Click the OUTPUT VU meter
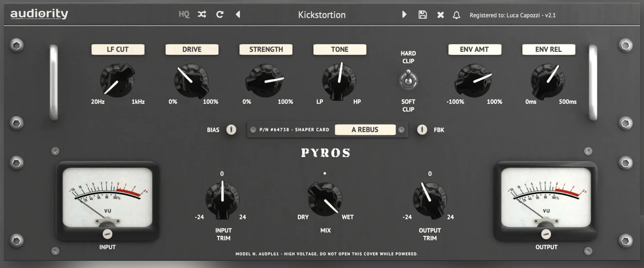 click(546, 197)
